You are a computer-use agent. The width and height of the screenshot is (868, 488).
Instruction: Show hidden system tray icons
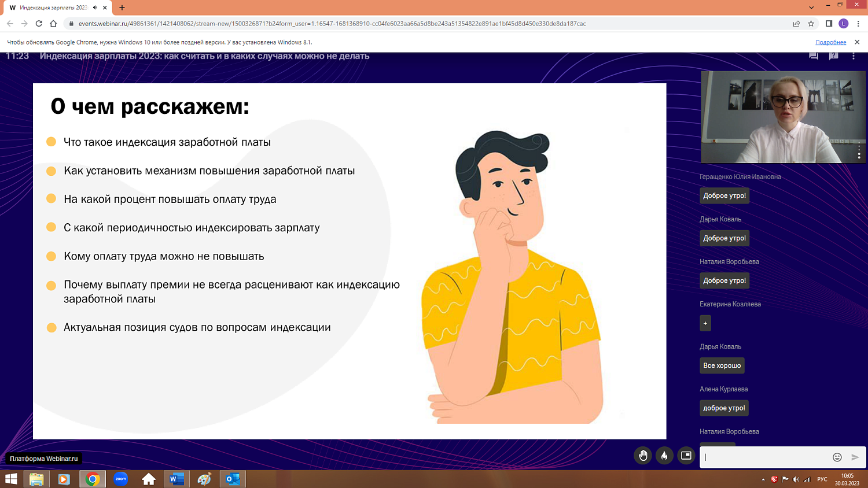763,479
